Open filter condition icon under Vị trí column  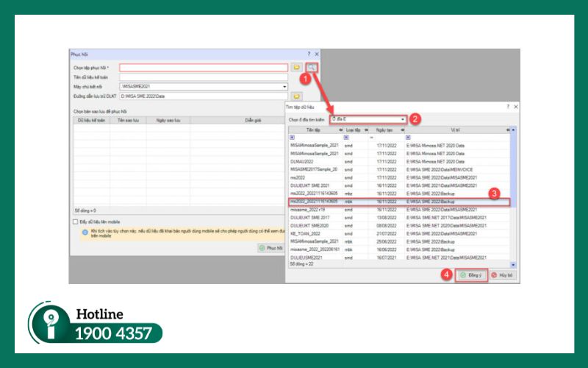pos(409,138)
